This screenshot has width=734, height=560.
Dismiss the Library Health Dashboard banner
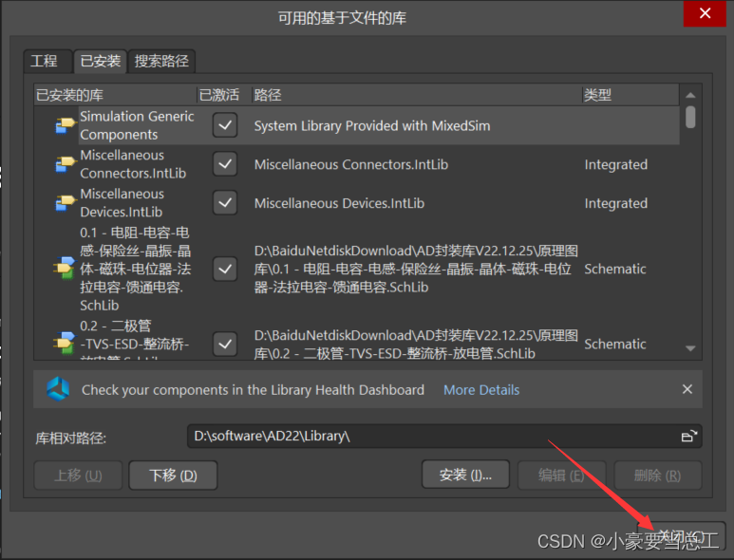pos(687,389)
